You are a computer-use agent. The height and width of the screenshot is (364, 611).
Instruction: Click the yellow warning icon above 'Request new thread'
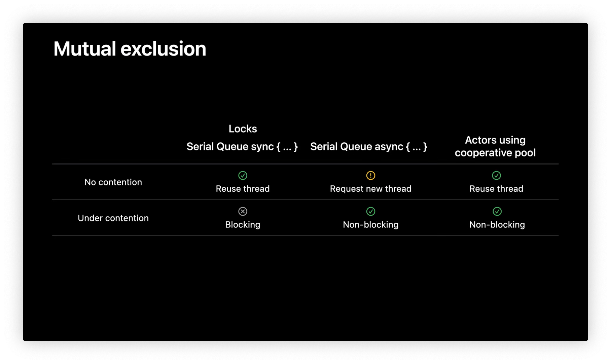[x=370, y=175]
